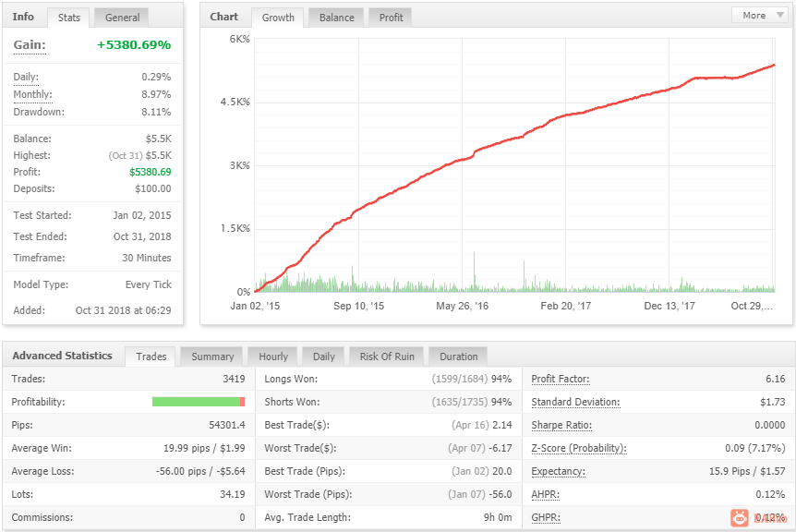Click the Drawdown value 8.11%
The width and height of the screenshot is (796, 532).
tap(156, 112)
